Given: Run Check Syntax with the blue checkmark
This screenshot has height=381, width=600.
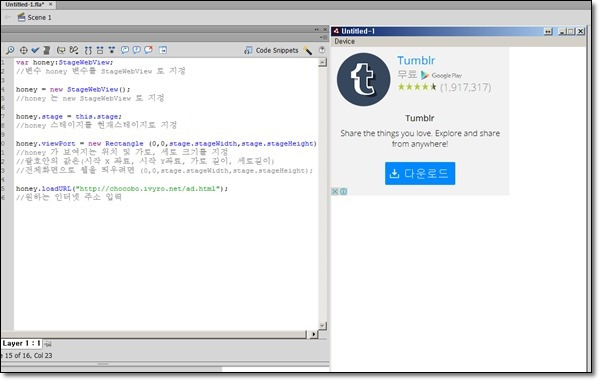Looking at the screenshot, I should pyautogui.click(x=35, y=50).
